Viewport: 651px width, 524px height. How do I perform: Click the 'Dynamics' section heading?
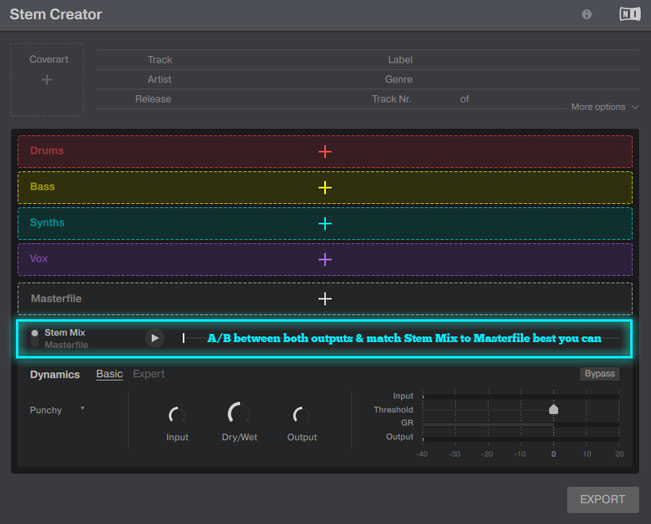tap(55, 374)
